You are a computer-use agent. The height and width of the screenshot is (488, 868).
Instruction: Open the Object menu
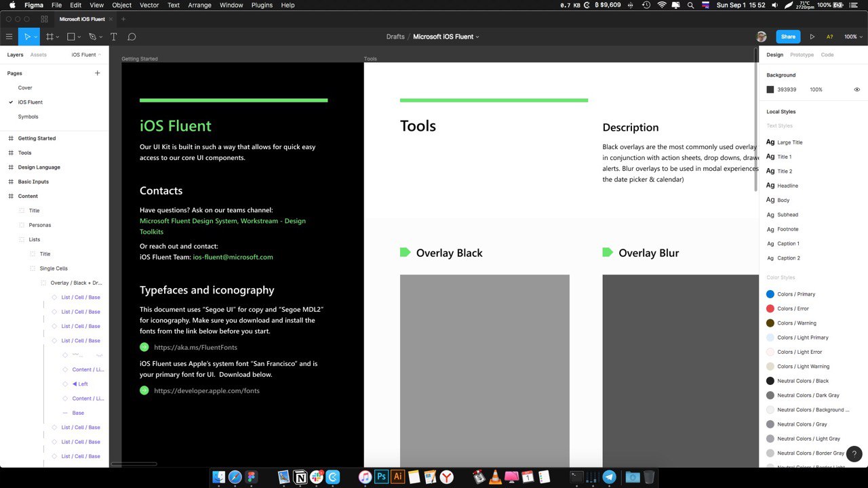[122, 5]
